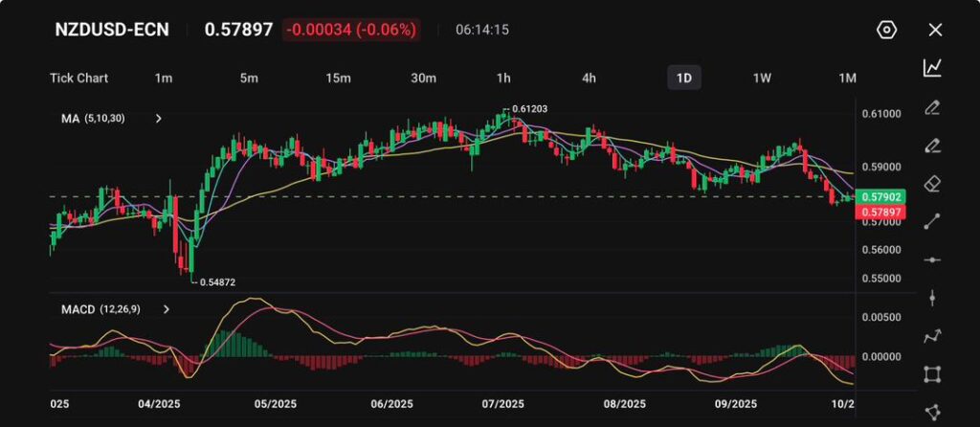Select the 1W weekly timeframe
Screen dimensions: 980x427
tap(762, 78)
